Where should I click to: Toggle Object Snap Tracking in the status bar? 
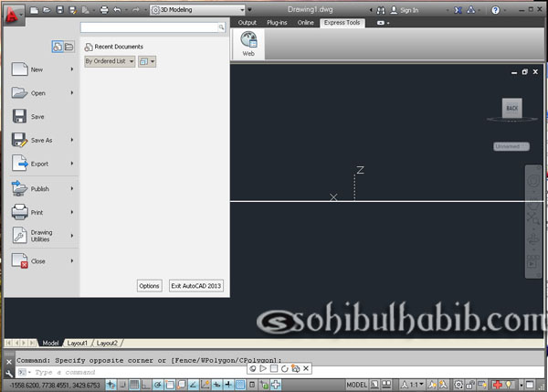(193, 385)
